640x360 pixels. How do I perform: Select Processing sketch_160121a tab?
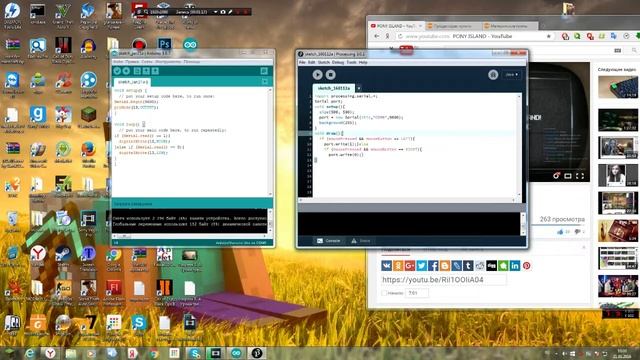coord(334,88)
